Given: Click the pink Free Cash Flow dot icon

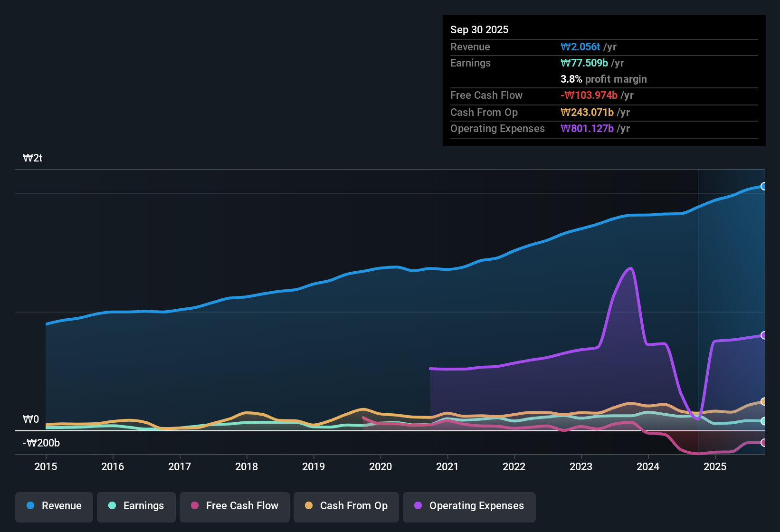Looking at the screenshot, I should point(194,506).
